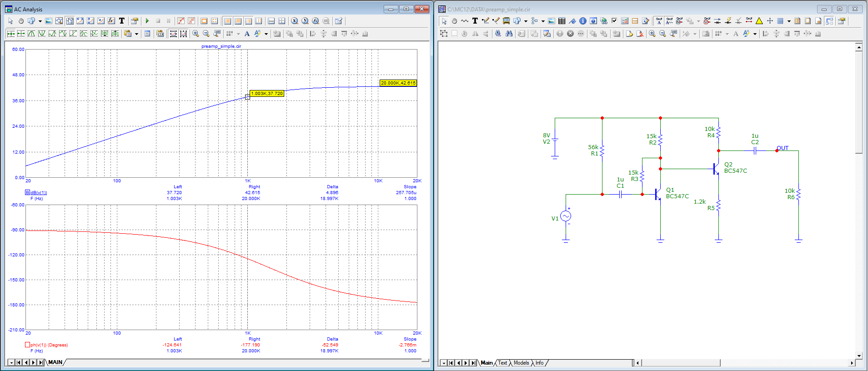Select the Text tool in AC Analysis toolbar

coord(122,21)
